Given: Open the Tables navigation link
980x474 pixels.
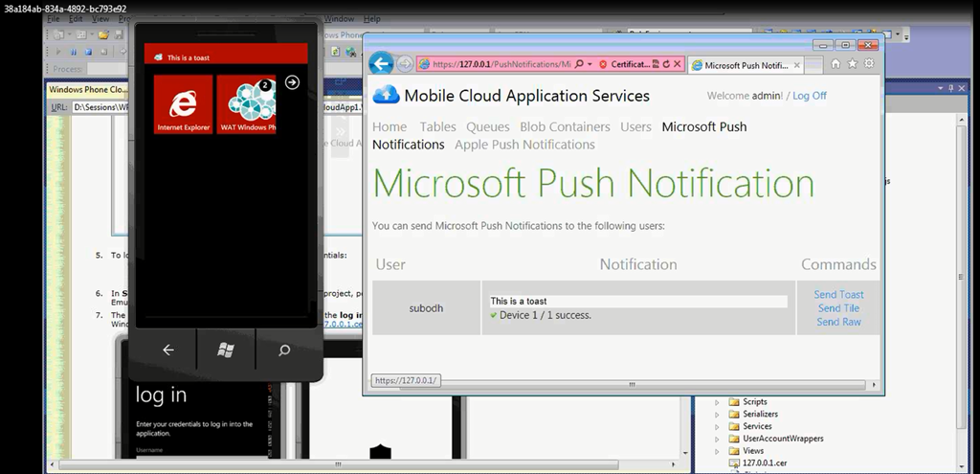Looking at the screenshot, I should click(x=437, y=127).
